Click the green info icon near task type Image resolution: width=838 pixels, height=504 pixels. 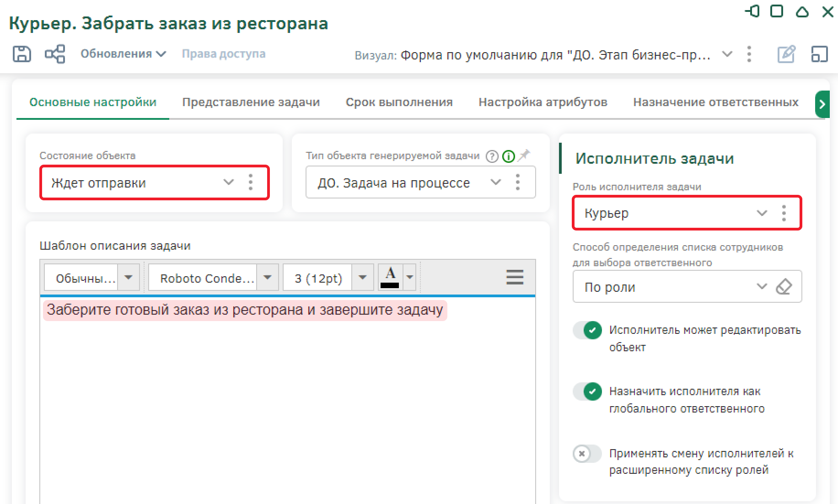click(508, 156)
